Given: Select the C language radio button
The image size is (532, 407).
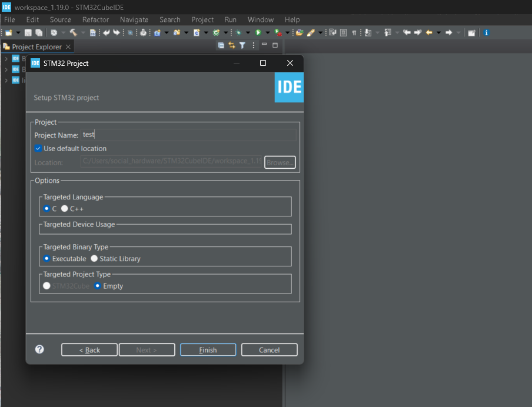Looking at the screenshot, I should tap(46, 208).
